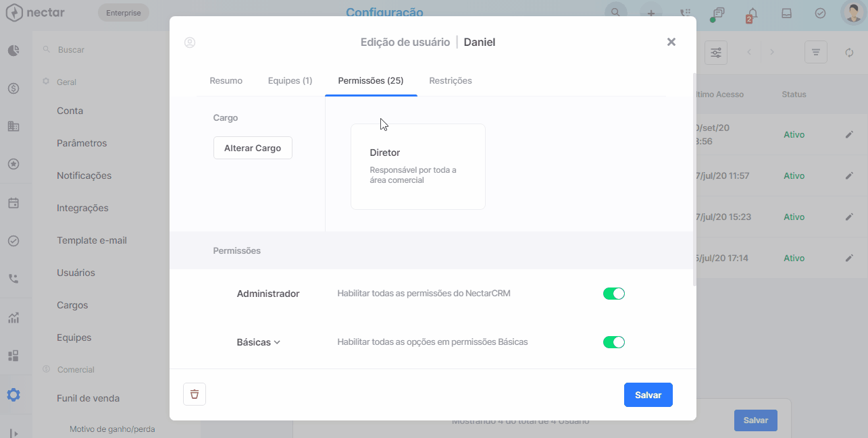Viewport: 868px width, 438px height.
Task: Turn off the Básicas permissions toggle
Action: [614, 342]
